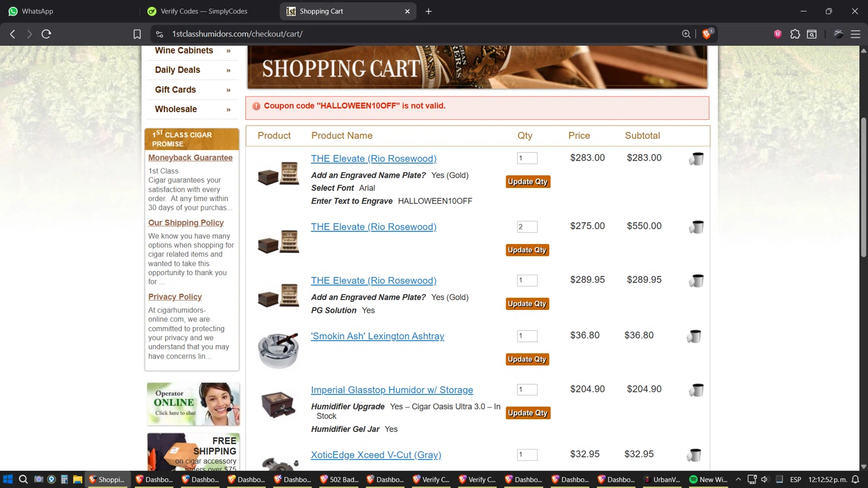This screenshot has width=868, height=488.
Task: Open 'Smokin Ash' Lexington Ashtray product link
Action: coord(377,336)
